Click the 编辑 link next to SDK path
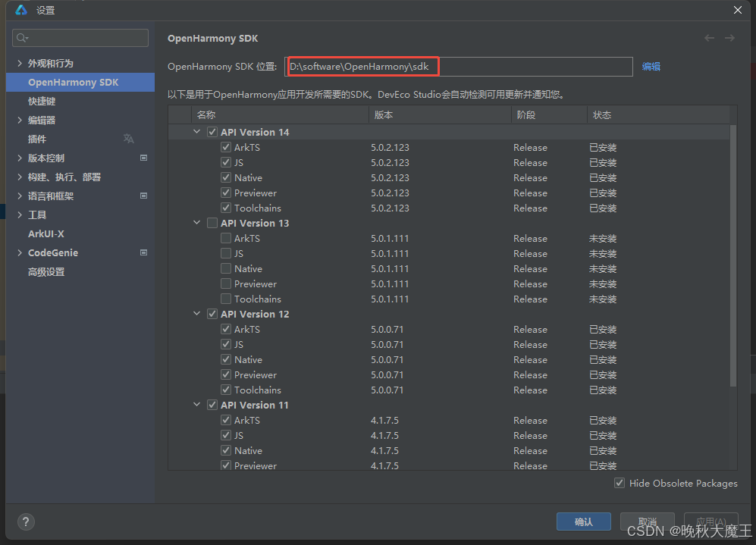Image resolution: width=756 pixels, height=545 pixels. coord(651,67)
